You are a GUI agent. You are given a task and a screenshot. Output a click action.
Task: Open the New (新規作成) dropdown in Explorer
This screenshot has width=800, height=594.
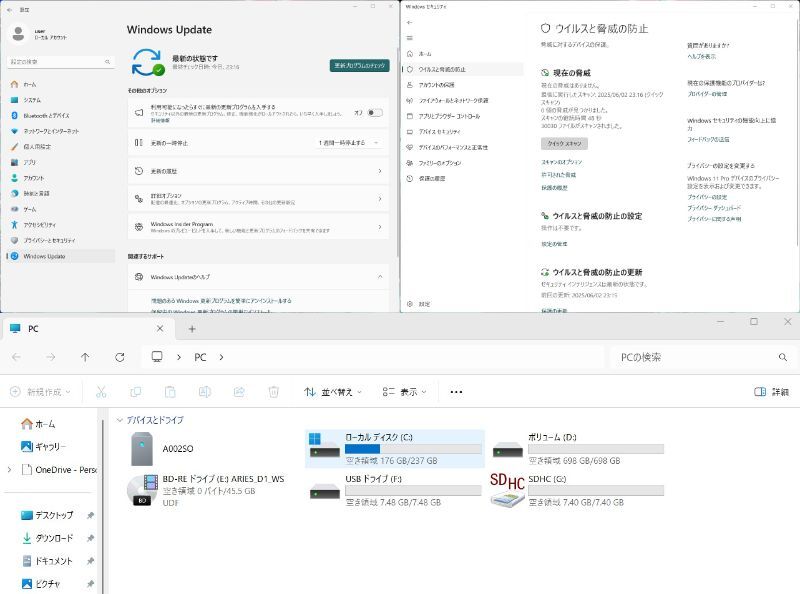click(x=40, y=392)
